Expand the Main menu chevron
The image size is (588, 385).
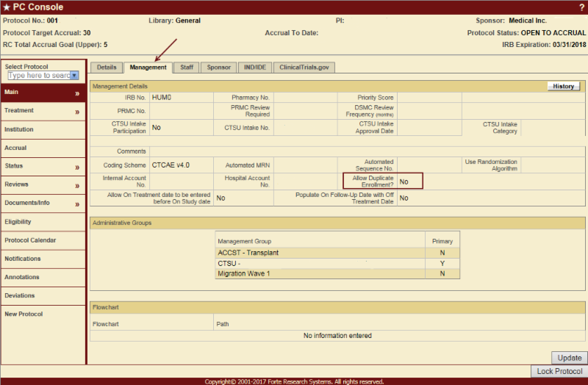point(77,93)
